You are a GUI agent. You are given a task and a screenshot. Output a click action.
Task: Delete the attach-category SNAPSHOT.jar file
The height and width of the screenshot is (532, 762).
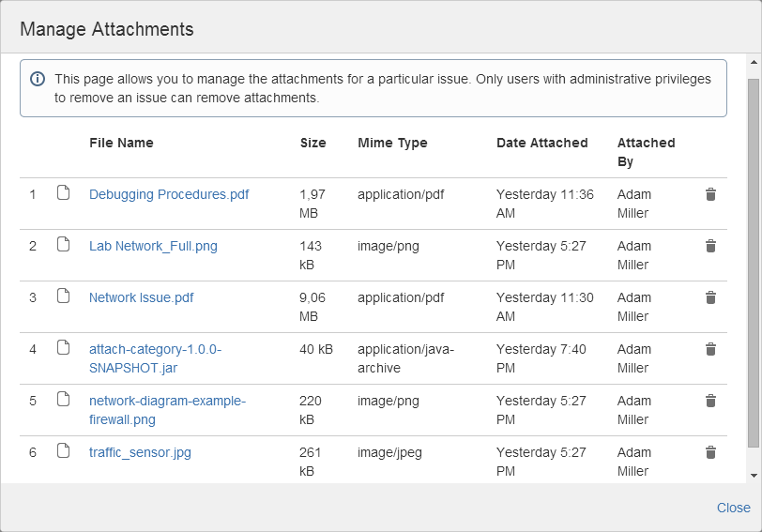pyautogui.click(x=710, y=349)
